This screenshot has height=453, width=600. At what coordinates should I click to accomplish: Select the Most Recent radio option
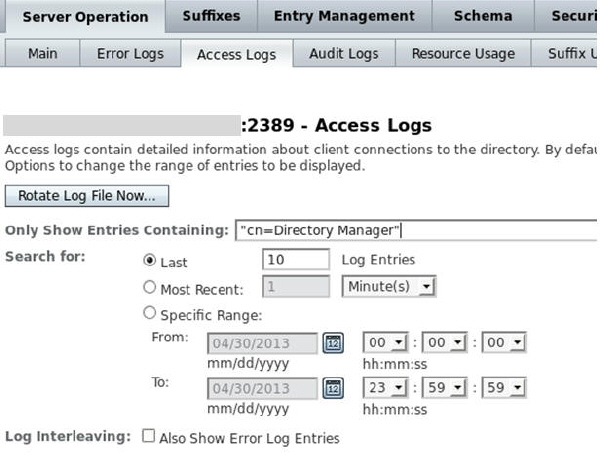point(150,288)
